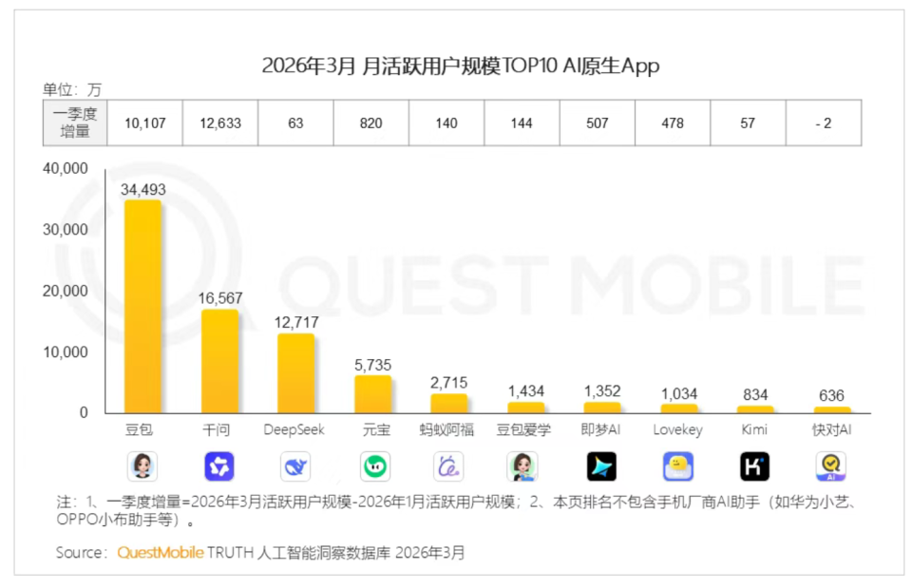Click the 144 table cell
This screenshot has height=588, width=912.
pyautogui.click(x=522, y=123)
